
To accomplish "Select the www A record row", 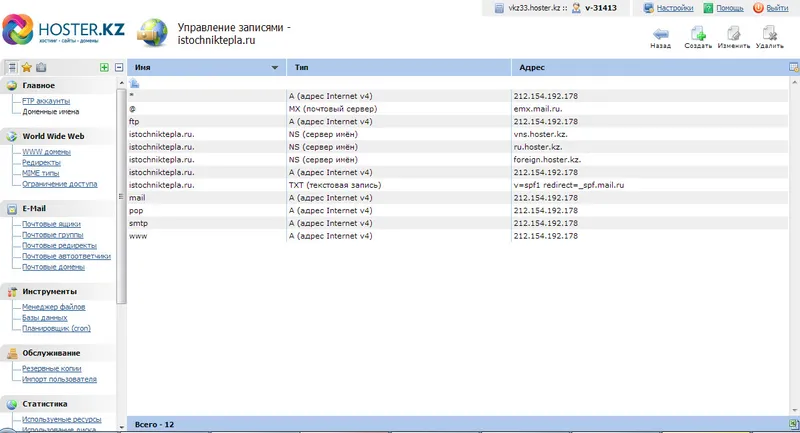I will [x=458, y=236].
